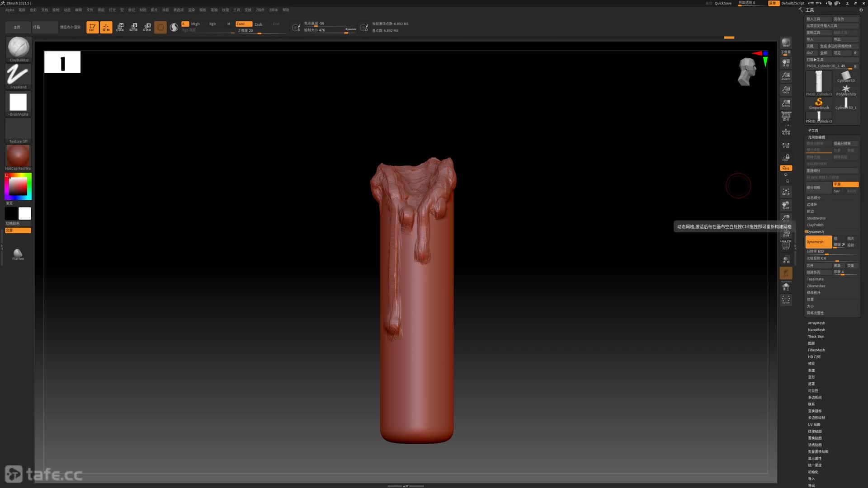Toggle the Line Fill PolyF icon

786,245
